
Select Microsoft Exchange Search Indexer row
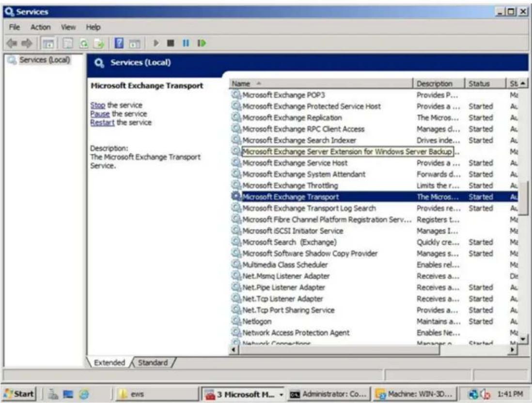point(374,140)
